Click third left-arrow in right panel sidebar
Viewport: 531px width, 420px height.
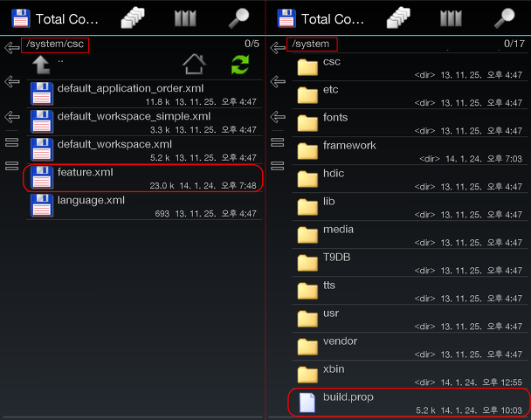pos(278,117)
